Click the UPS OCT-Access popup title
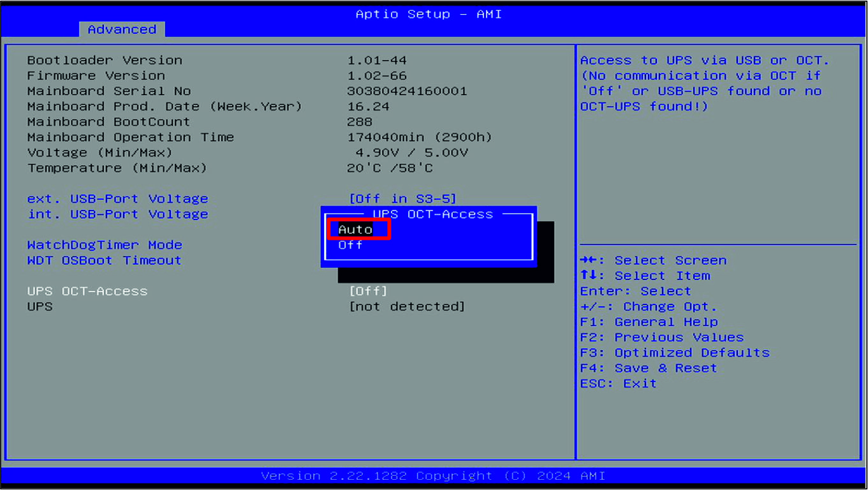 tap(432, 214)
